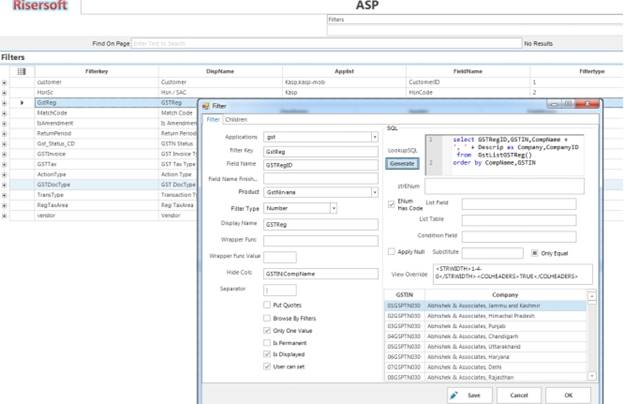Click the lookup grid scroll up arrow
The height and width of the screenshot is (404, 624).
pyautogui.click(x=592, y=296)
